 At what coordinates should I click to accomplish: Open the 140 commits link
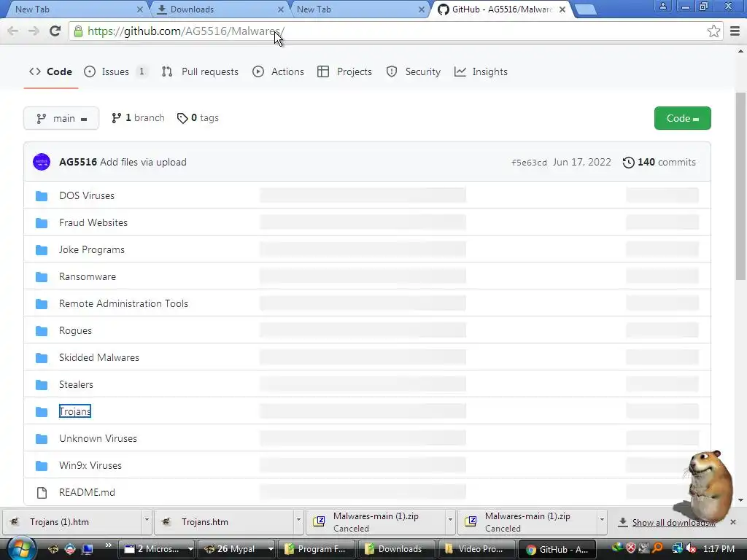(659, 163)
